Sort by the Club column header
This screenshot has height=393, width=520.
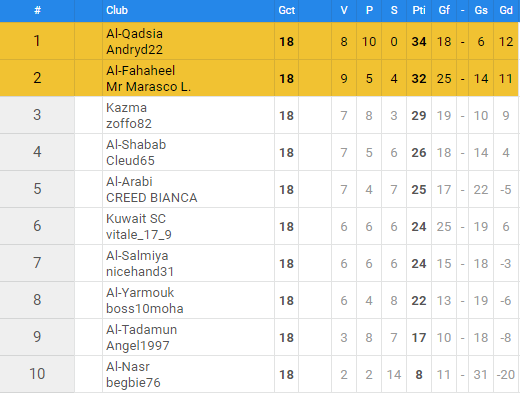pyautogui.click(x=117, y=10)
